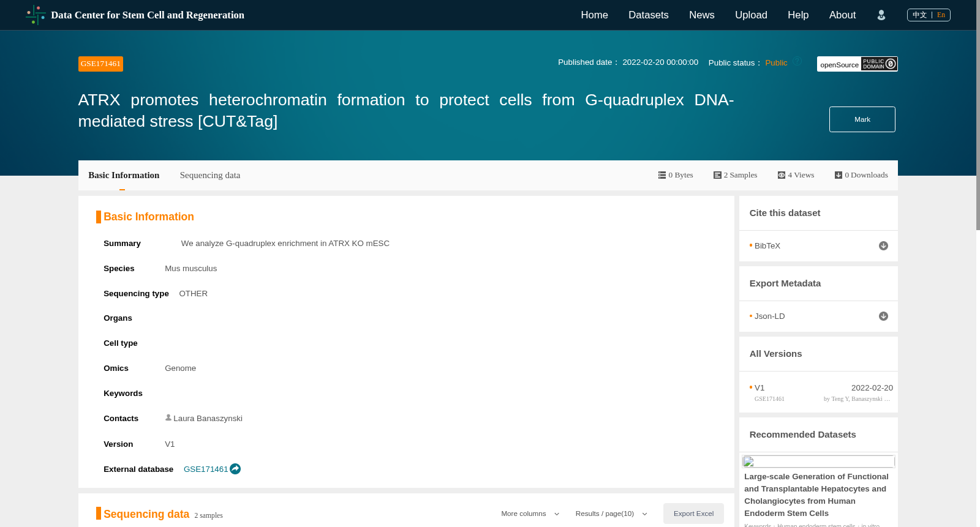
Task: Click the site title Data Center text
Action: [x=148, y=15]
